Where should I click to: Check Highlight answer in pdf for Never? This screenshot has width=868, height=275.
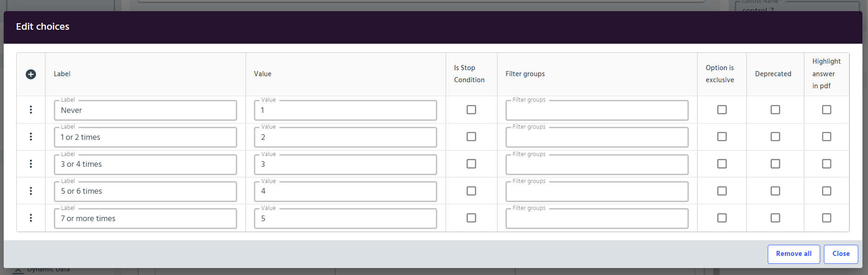pyautogui.click(x=827, y=110)
